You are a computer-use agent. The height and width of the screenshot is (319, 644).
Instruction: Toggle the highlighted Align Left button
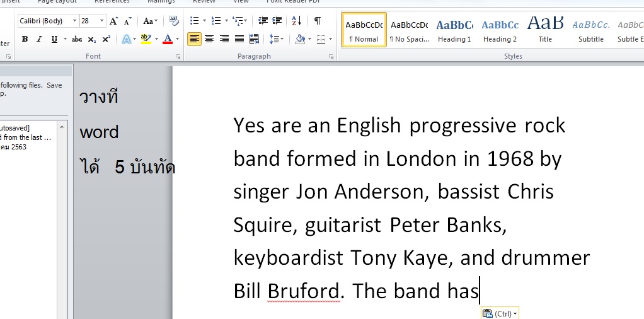pyautogui.click(x=195, y=39)
